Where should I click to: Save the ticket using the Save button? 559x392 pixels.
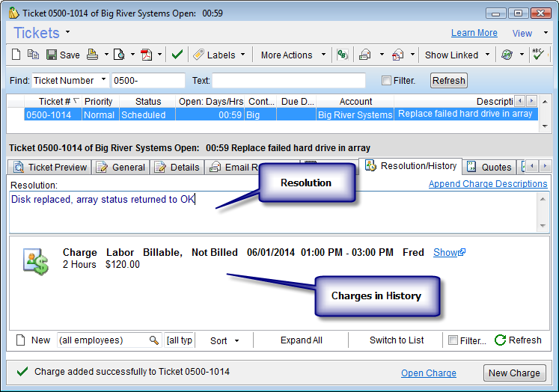pos(63,55)
